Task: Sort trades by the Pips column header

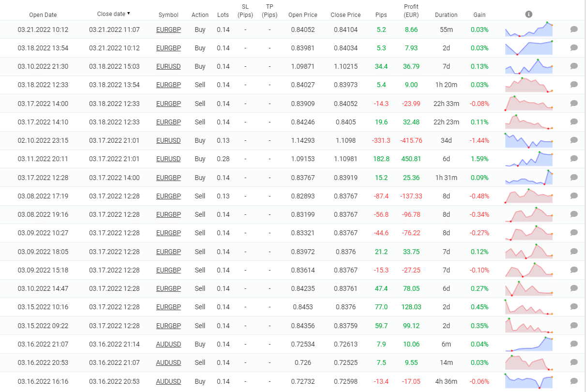Action: click(381, 15)
